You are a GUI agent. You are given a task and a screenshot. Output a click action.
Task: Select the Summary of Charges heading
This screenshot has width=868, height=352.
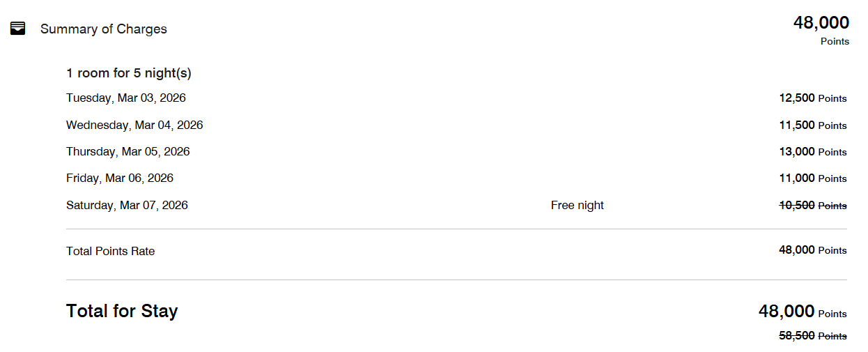point(104,29)
